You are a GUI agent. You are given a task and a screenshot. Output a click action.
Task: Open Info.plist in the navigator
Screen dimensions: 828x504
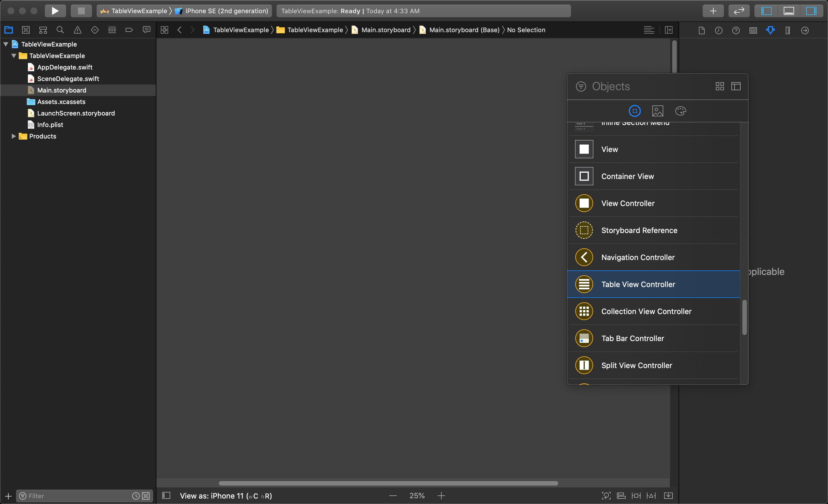pyautogui.click(x=50, y=125)
